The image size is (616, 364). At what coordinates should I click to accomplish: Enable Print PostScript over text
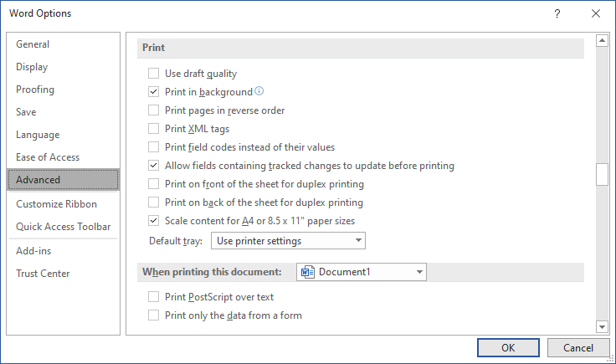click(x=153, y=297)
